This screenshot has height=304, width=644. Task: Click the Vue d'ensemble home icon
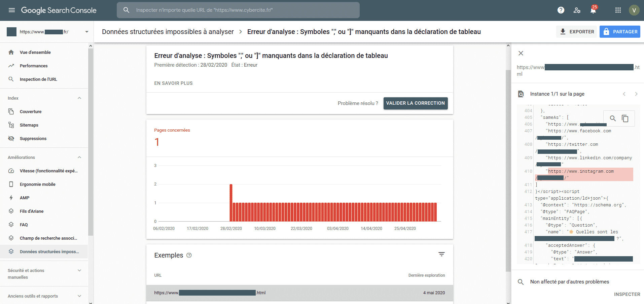[11, 52]
